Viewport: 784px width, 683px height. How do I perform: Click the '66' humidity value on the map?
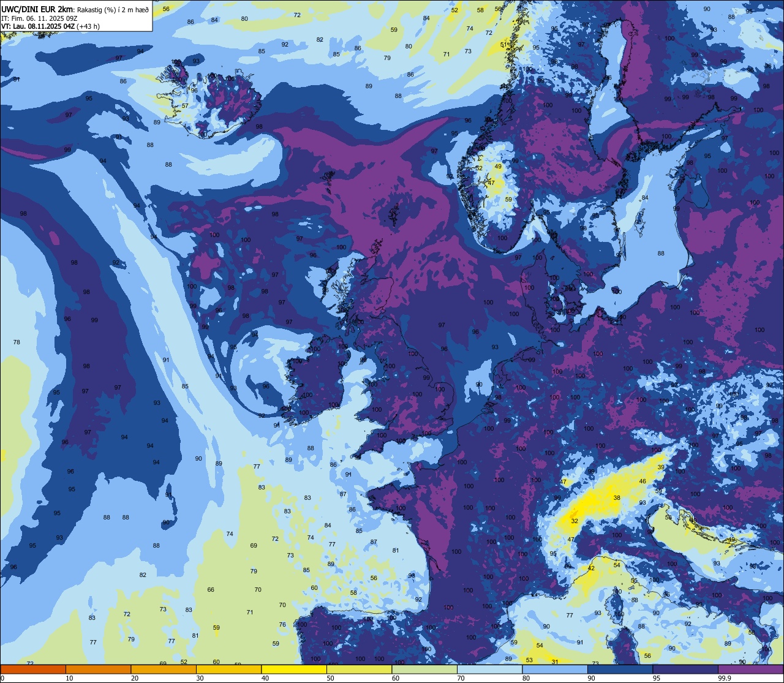click(x=211, y=589)
